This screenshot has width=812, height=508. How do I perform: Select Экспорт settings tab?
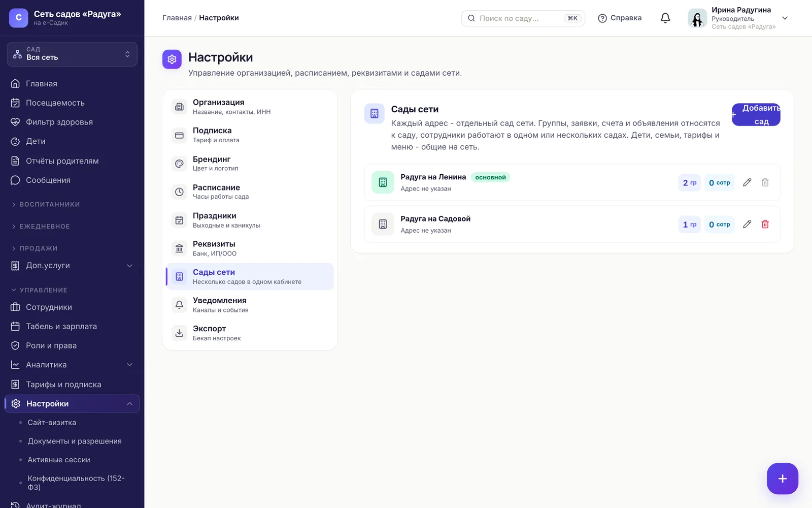coord(250,333)
